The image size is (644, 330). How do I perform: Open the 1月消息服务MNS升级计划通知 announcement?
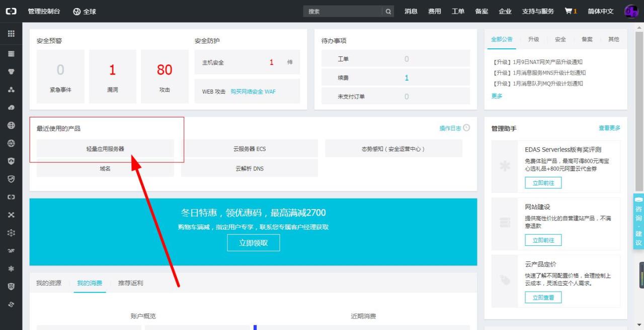538,73
